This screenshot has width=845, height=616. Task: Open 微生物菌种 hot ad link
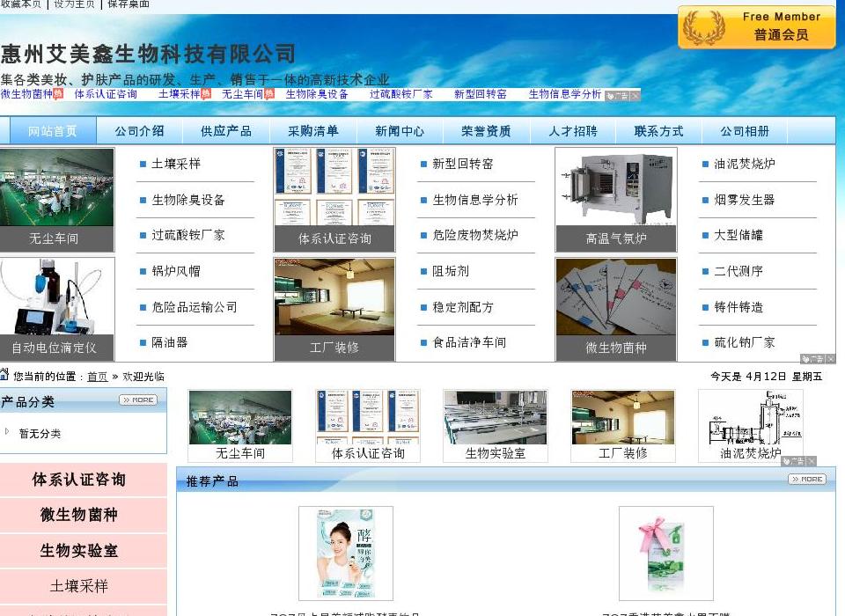point(26,94)
